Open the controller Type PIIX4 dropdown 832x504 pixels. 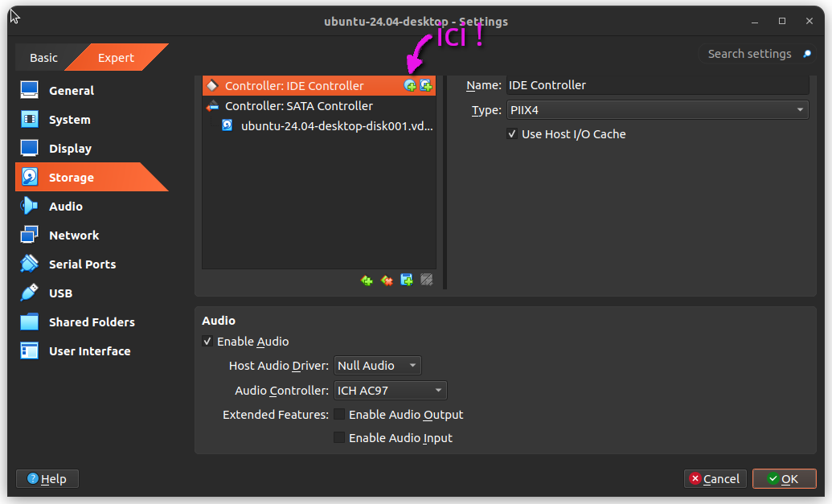pyautogui.click(x=657, y=110)
